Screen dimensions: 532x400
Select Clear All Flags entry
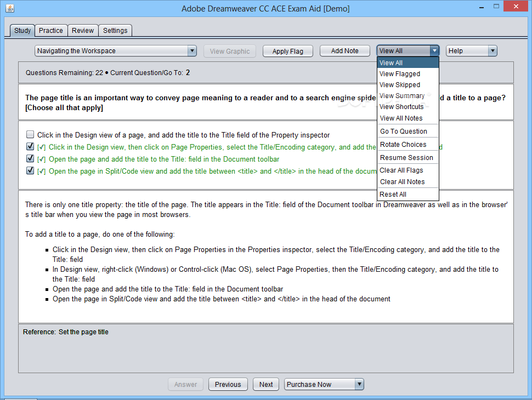(x=408, y=170)
